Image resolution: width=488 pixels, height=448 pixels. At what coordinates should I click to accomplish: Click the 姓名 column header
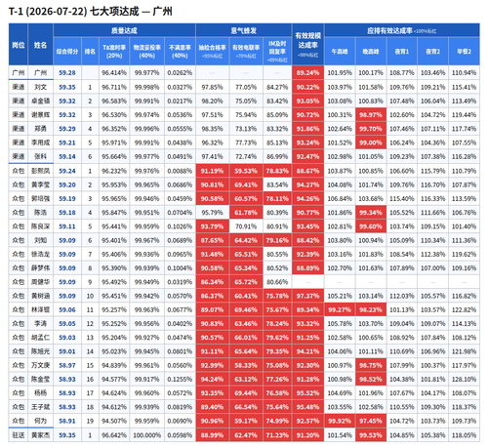(x=40, y=45)
